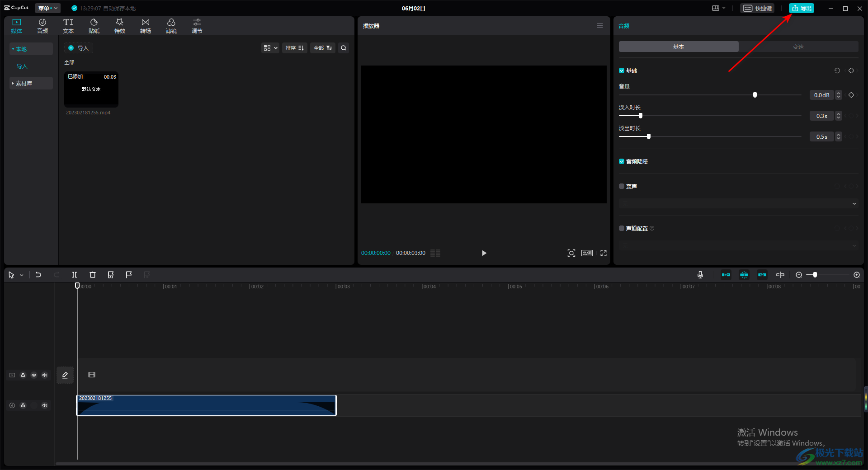Switch to the 基本 tab in audio panel

pyautogui.click(x=679, y=47)
